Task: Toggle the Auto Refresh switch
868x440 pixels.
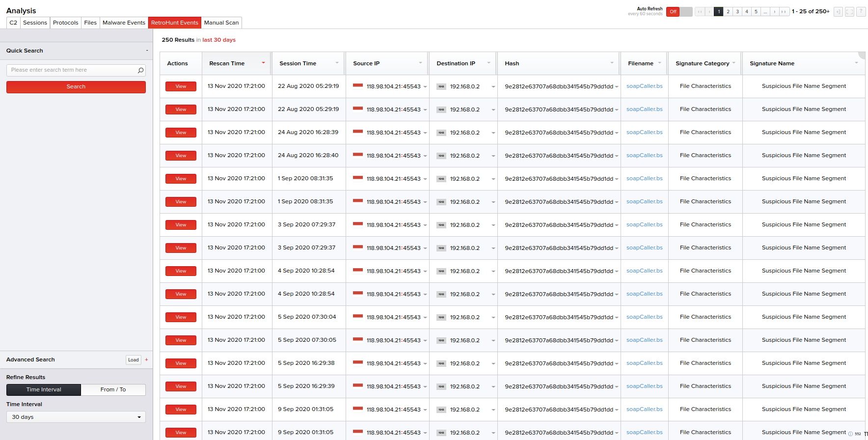Action: tap(679, 12)
